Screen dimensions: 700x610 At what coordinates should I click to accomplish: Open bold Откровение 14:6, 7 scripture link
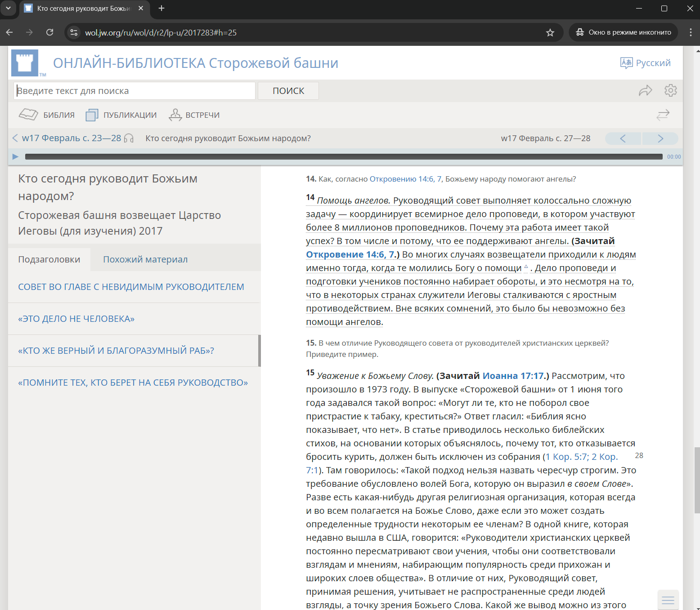tap(350, 254)
